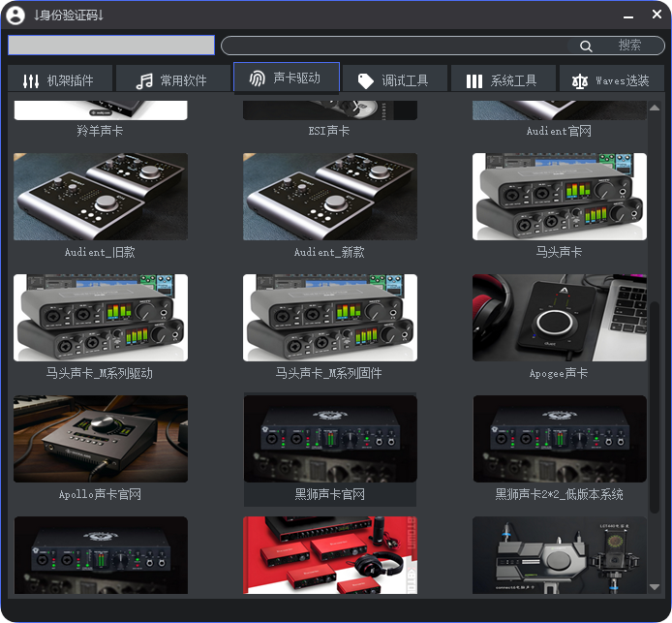The image size is (672, 623).
Task: Click the ↓身份验证码↓ title text
Action: (x=69, y=16)
